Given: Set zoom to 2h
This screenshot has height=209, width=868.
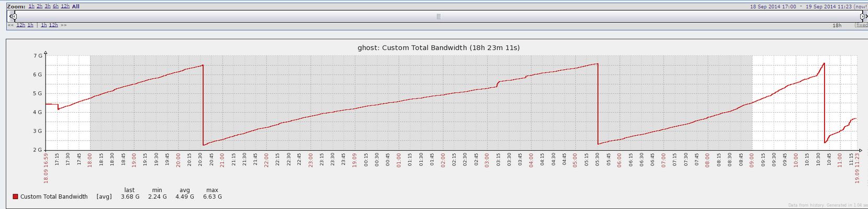Looking at the screenshot, I should [x=39, y=6].
